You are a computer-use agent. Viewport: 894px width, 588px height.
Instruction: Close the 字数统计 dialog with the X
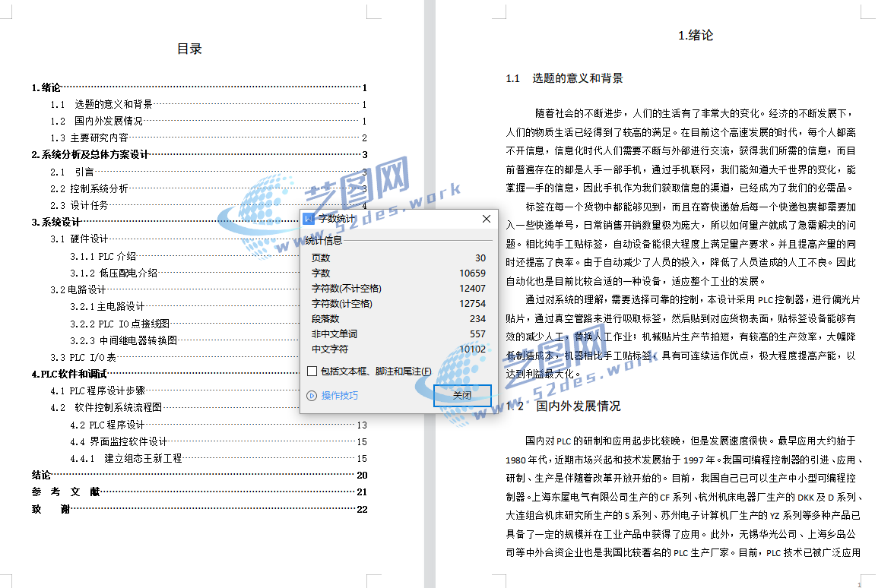487,219
